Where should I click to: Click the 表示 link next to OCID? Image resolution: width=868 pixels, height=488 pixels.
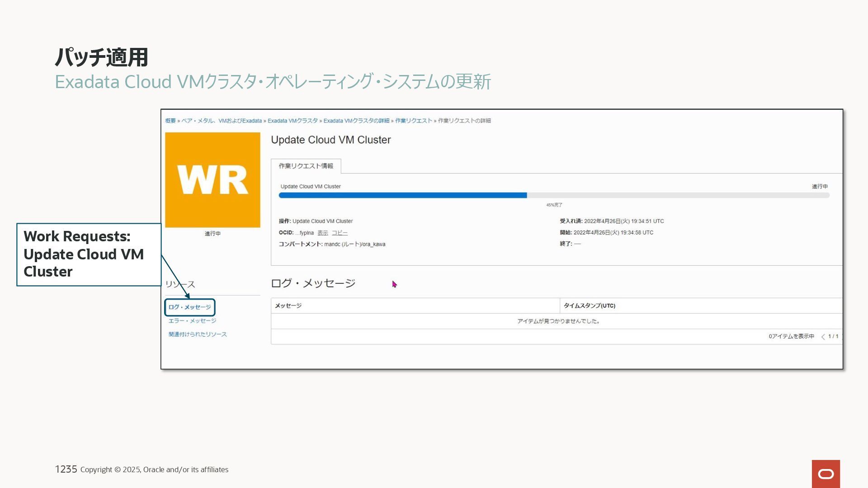tap(322, 233)
